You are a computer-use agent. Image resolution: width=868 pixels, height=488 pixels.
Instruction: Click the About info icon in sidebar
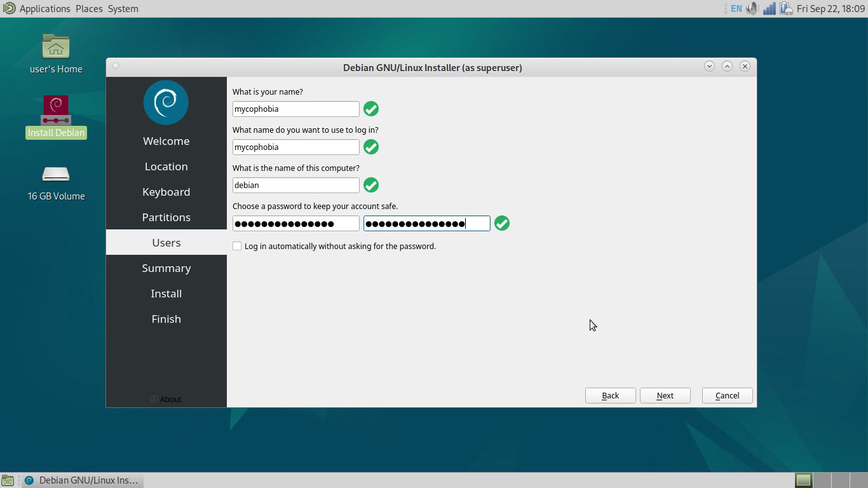154,399
